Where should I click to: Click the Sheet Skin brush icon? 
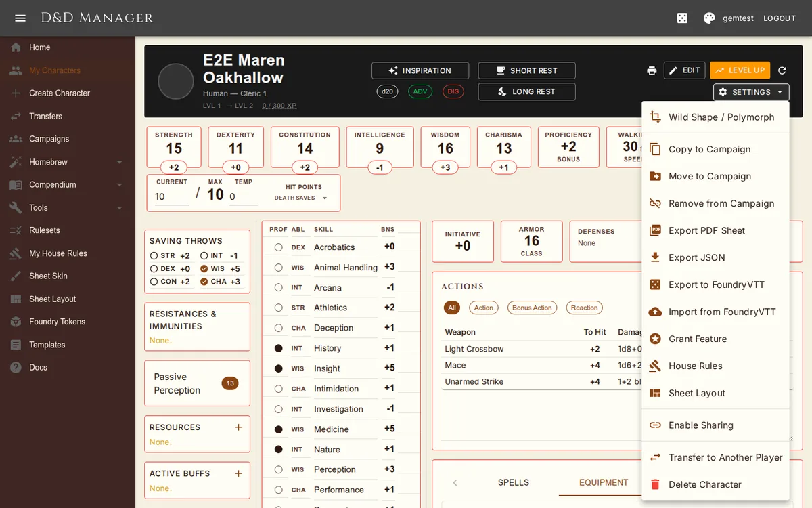pos(16,276)
